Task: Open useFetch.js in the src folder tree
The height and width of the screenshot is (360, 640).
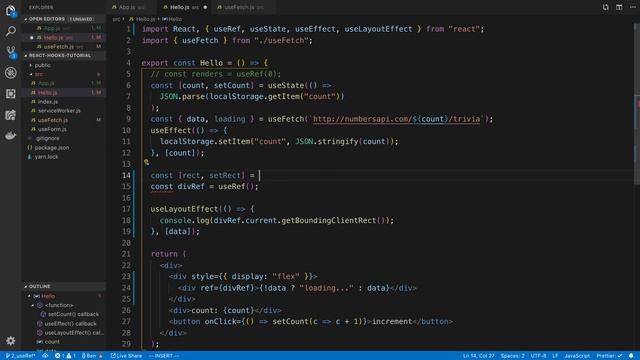Action: coord(63,120)
